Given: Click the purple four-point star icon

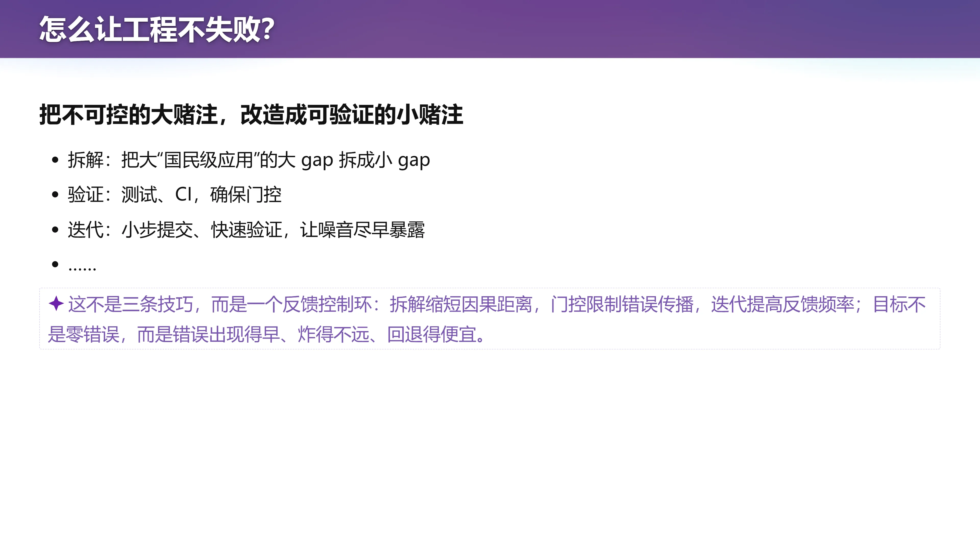Looking at the screenshot, I should pos(56,304).
